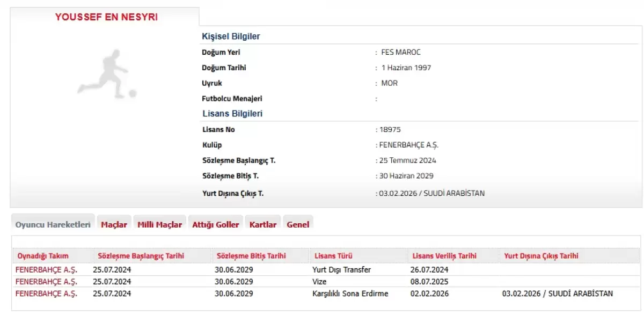Click the player silhouette placeholder photo
The width and height of the screenshot is (644, 330).
pyautogui.click(x=106, y=74)
